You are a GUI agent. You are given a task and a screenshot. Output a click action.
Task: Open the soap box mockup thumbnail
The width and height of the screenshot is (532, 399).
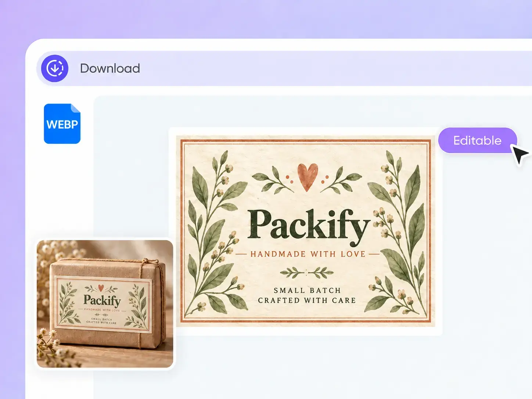point(105,304)
